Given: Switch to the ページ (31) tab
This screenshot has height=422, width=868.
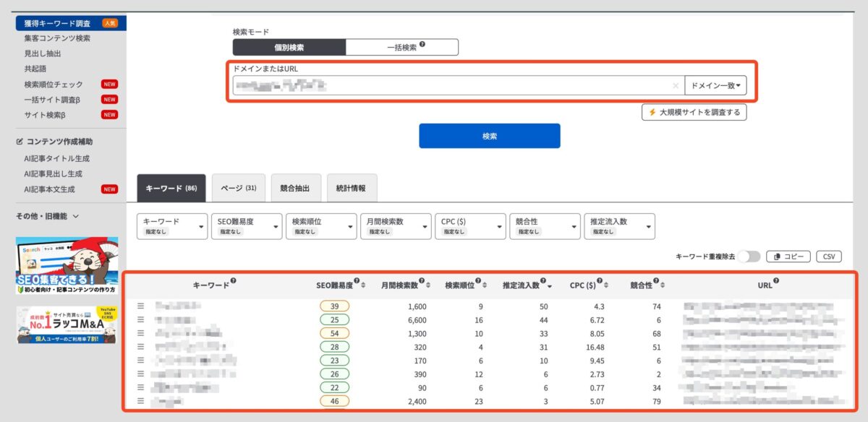Looking at the screenshot, I should point(239,188).
